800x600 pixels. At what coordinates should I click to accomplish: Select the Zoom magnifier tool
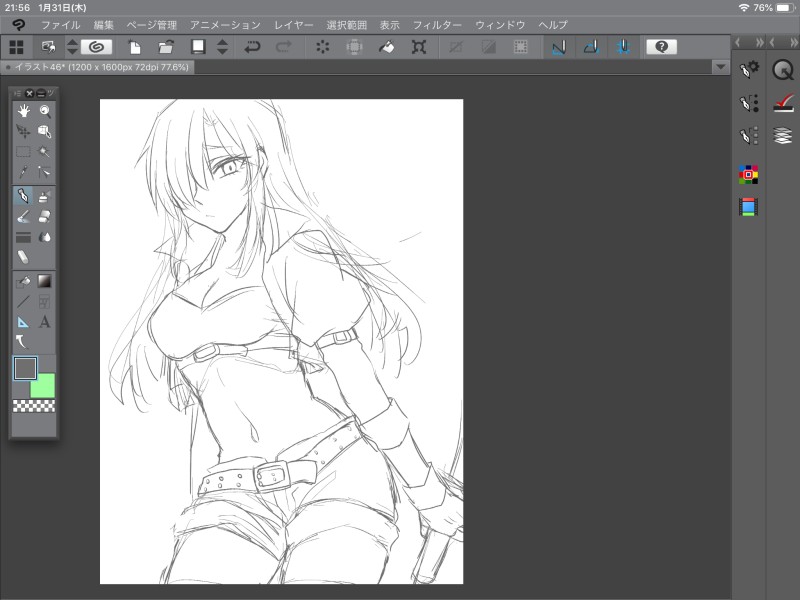tap(44, 111)
